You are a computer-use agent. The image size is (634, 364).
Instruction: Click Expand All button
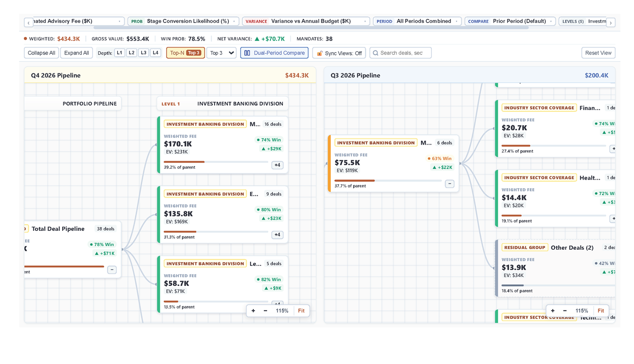[76, 53]
